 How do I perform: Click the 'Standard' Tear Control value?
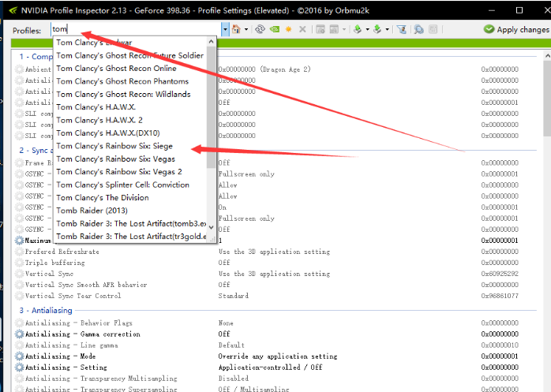(234, 296)
